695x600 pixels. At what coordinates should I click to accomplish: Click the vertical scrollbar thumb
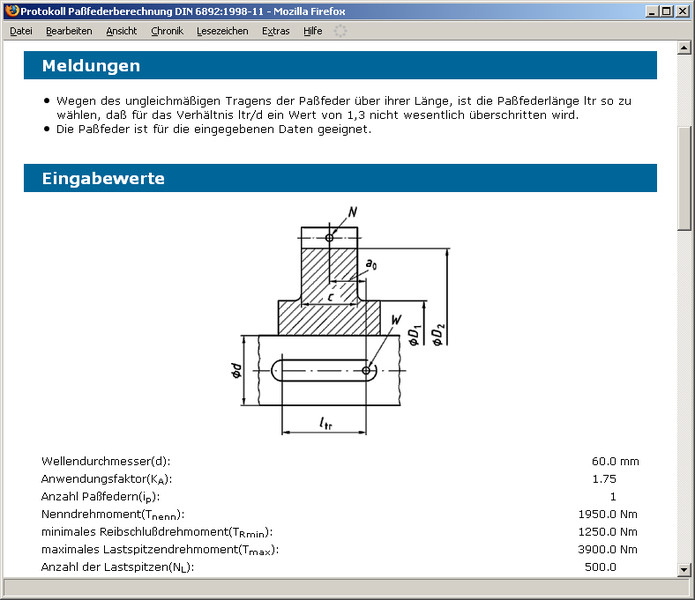coord(684,178)
